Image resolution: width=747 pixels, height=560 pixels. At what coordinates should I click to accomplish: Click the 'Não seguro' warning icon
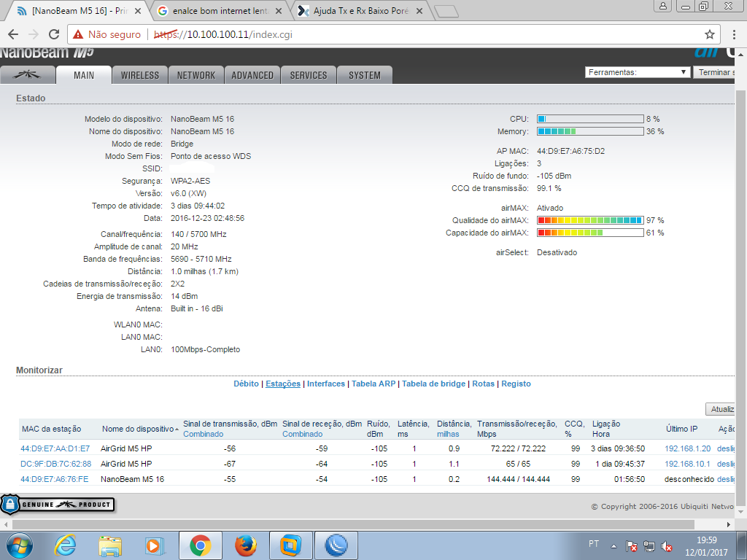point(78,34)
